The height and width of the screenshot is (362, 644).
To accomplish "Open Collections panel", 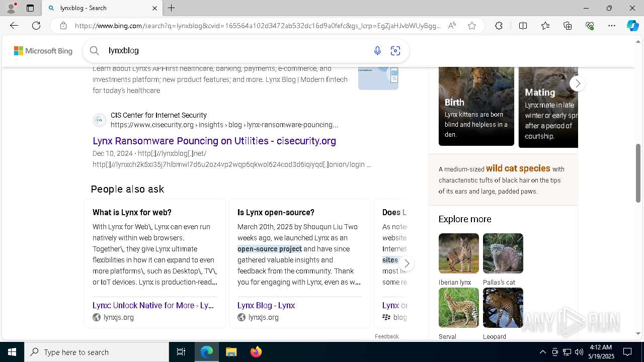I will tap(568, 26).
